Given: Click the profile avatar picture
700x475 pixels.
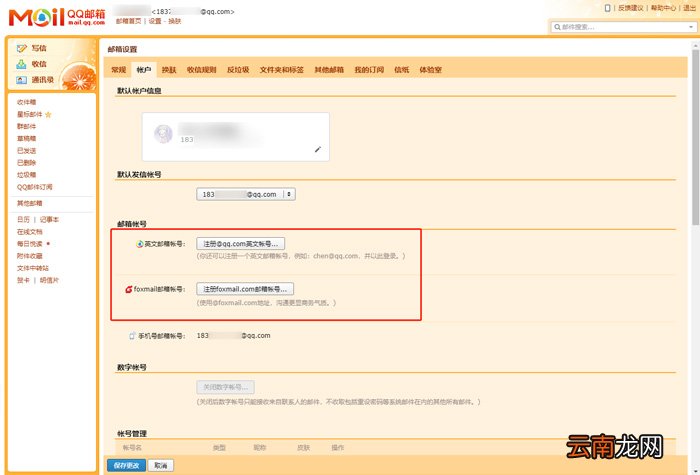Looking at the screenshot, I should (163, 134).
